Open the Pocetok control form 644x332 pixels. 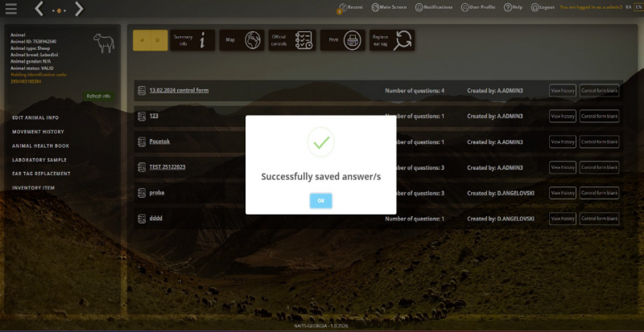[x=159, y=141]
